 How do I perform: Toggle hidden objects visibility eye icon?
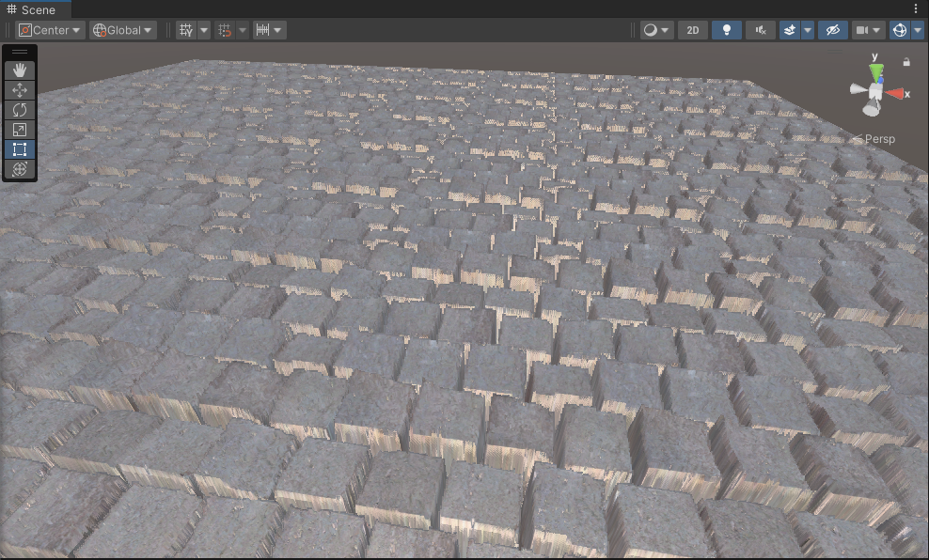click(x=833, y=30)
